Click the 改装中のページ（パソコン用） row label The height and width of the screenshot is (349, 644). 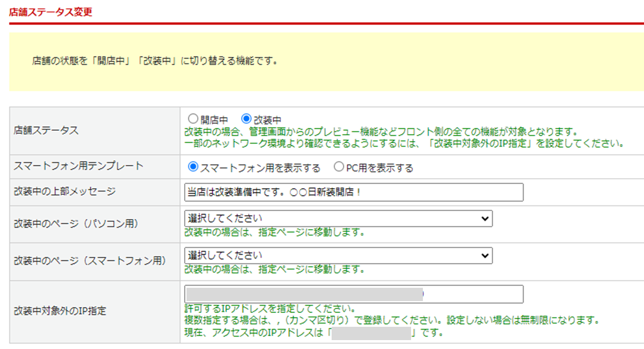76,223
